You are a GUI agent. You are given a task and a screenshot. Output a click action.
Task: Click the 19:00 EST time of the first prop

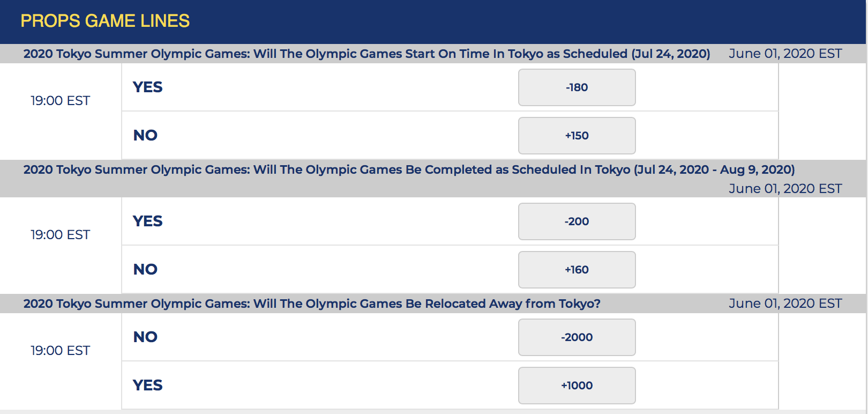(x=60, y=101)
